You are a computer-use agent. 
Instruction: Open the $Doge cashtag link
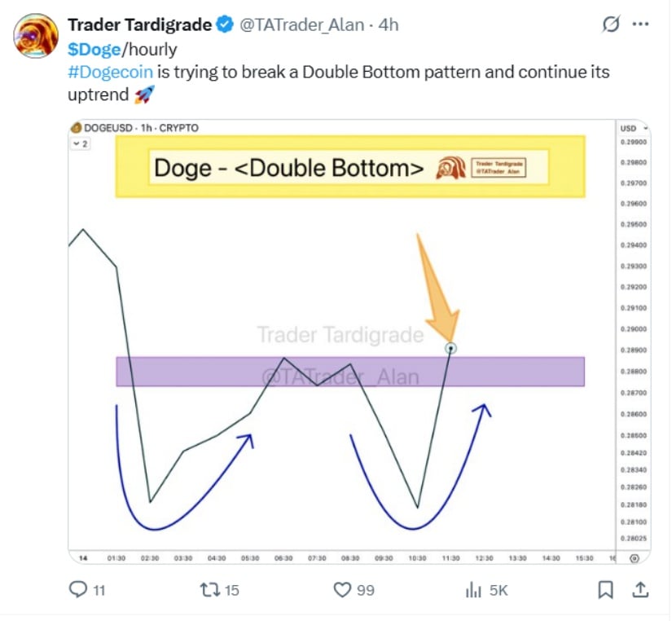(x=94, y=50)
